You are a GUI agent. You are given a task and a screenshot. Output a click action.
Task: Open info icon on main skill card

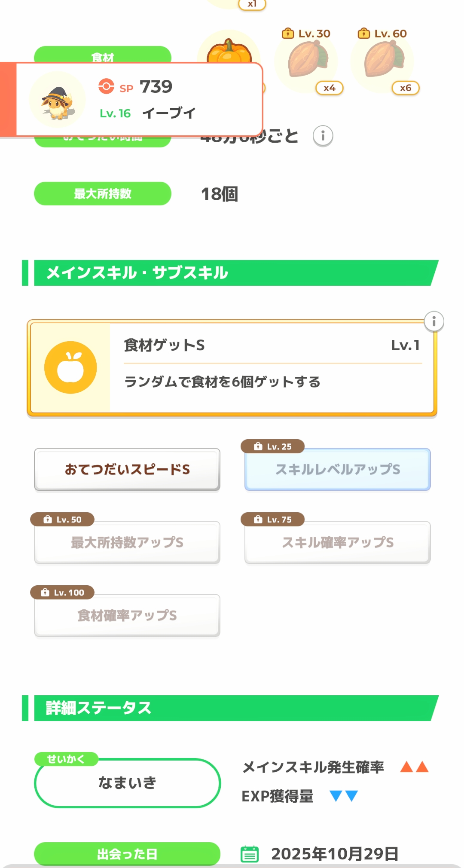tap(434, 321)
